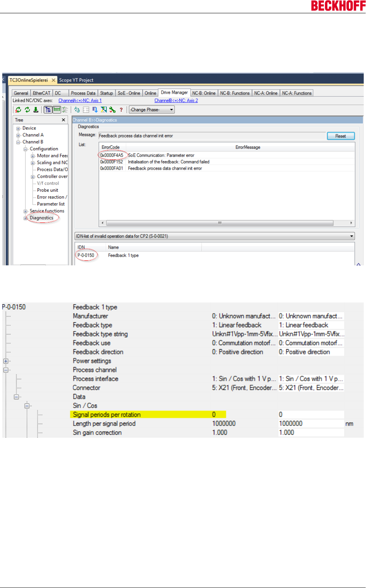
Task: Select the P-0-0150 IDN row
Action: point(215,255)
